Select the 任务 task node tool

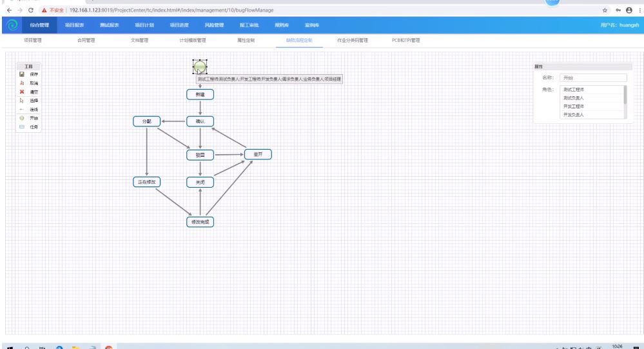[x=22, y=127]
